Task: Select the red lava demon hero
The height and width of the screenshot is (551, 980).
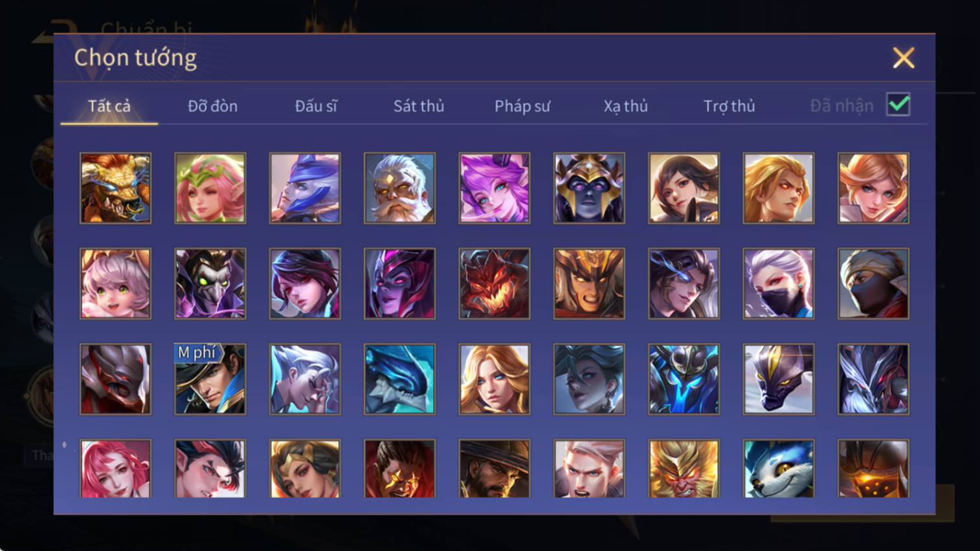Action: [x=494, y=284]
